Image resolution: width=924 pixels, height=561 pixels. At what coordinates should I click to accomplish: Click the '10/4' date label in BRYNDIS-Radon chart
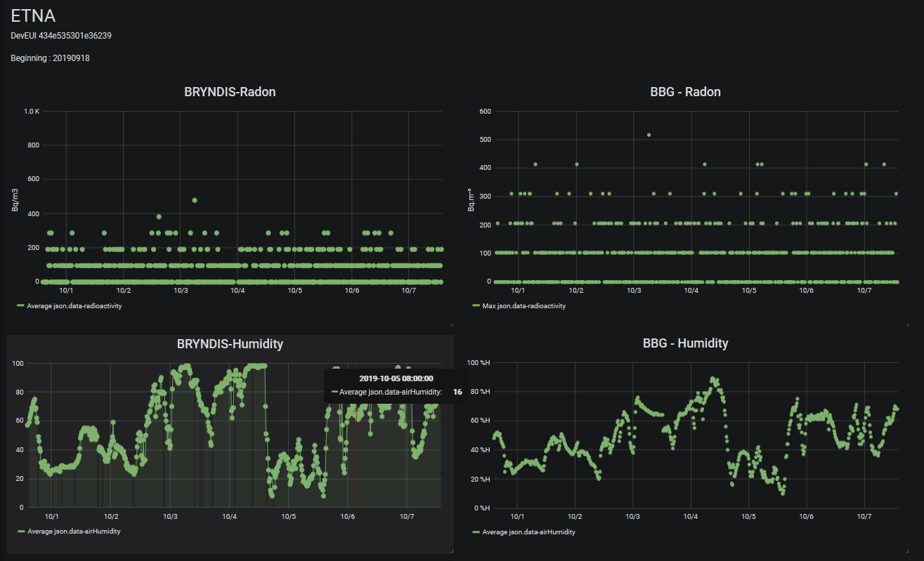(x=237, y=291)
